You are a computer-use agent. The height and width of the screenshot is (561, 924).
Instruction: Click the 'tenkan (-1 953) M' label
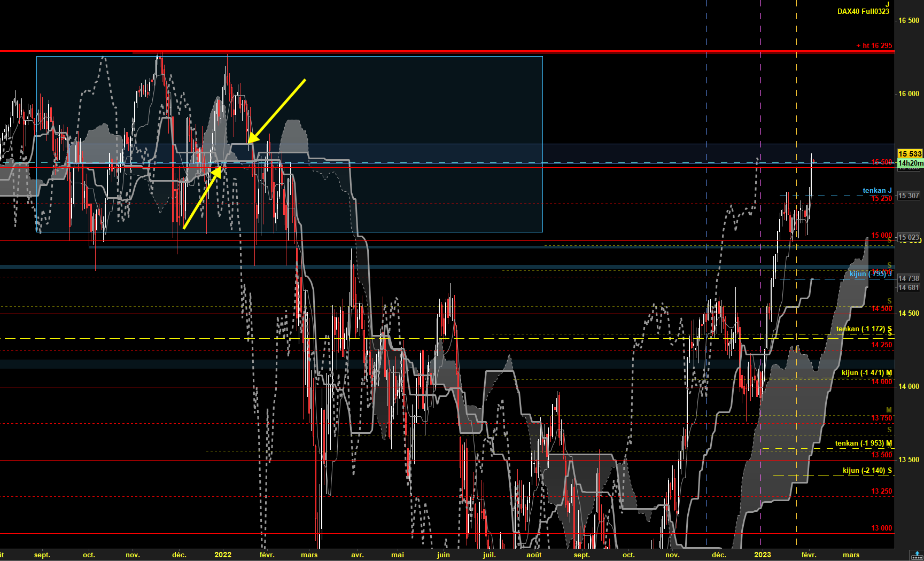864,443
